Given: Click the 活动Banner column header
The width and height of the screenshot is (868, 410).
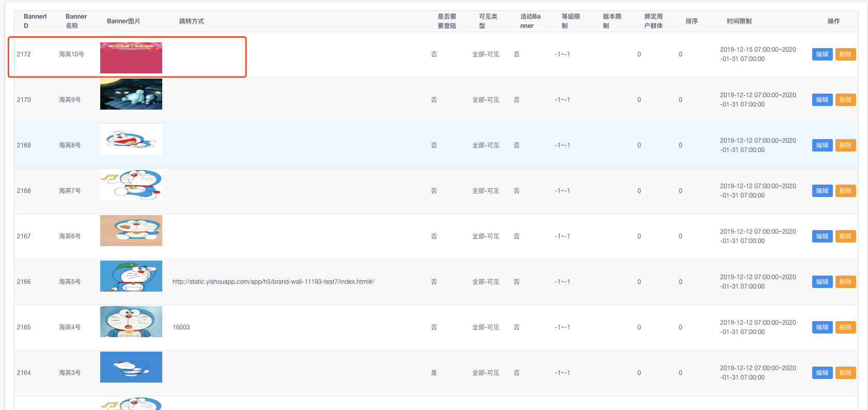Looking at the screenshot, I should [x=530, y=21].
